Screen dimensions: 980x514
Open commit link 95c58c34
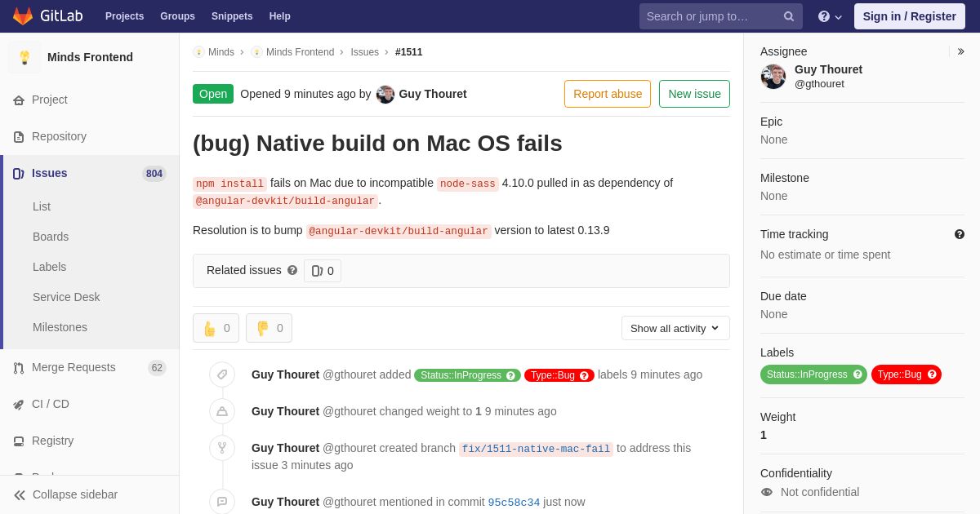click(x=514, y=503)
